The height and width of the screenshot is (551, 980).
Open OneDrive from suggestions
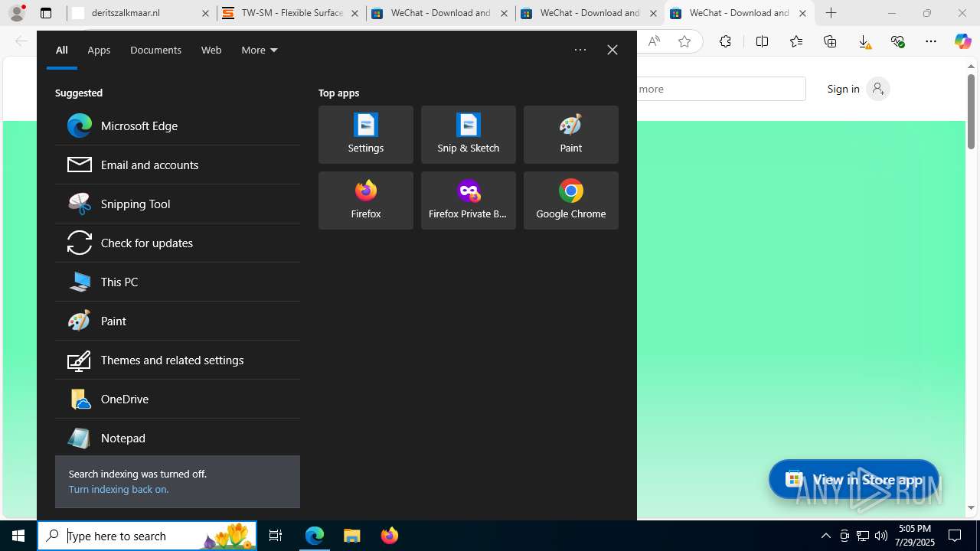tap(177, 399)
